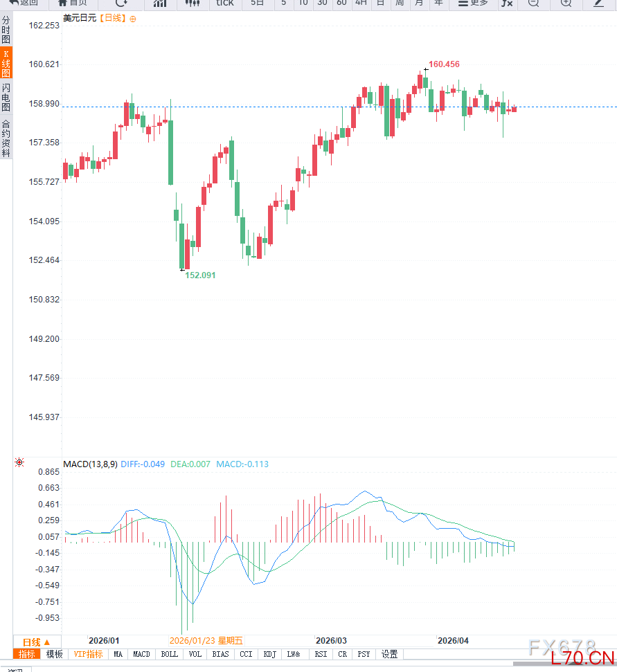
Task: Expand the 日线 period selector
Action: point(37,642)
